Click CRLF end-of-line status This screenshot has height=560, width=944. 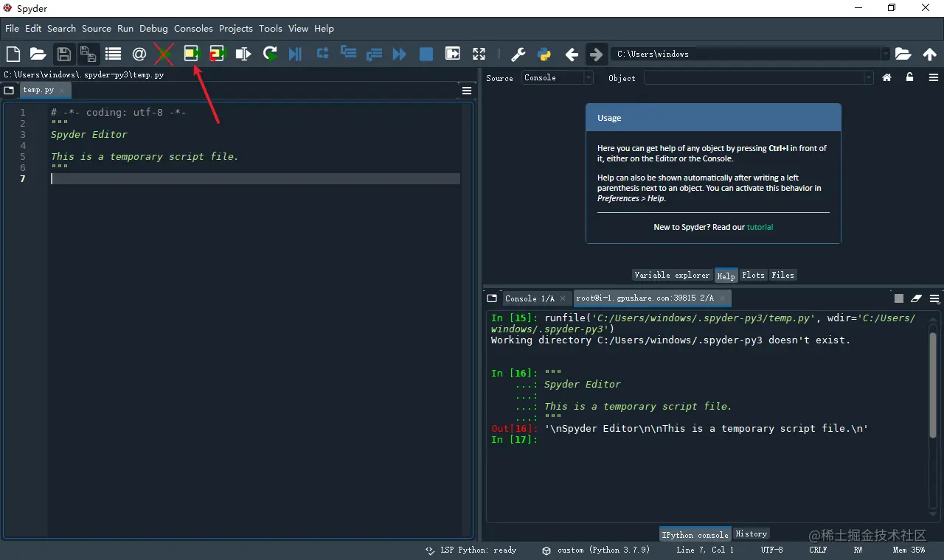(818, 550)
